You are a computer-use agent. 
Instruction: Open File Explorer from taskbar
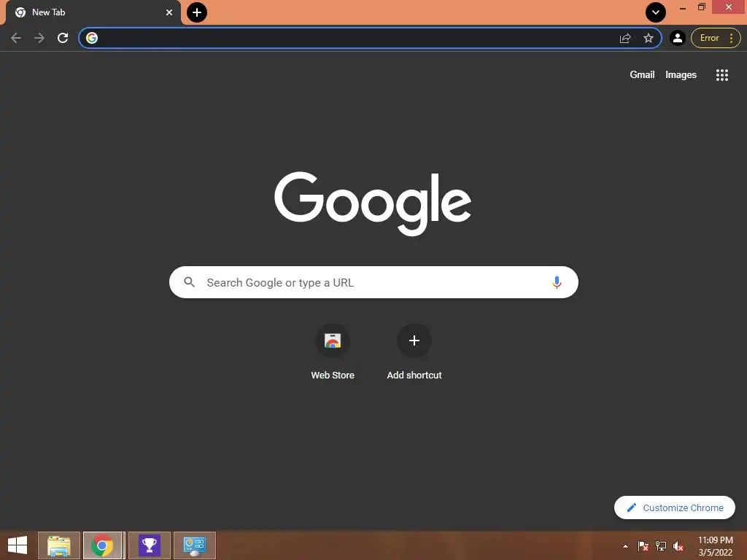[59, 545]
